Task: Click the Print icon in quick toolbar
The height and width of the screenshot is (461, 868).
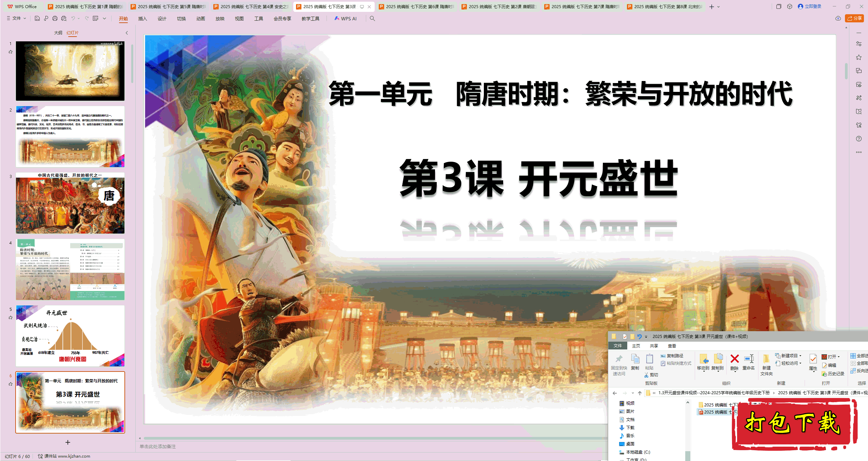Action: (x=55, y=18)
